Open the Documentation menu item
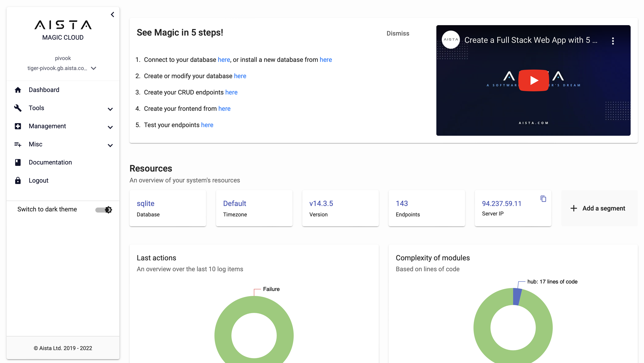The width and height of the screenshot is (644, 363). click(x=50, y=162)
